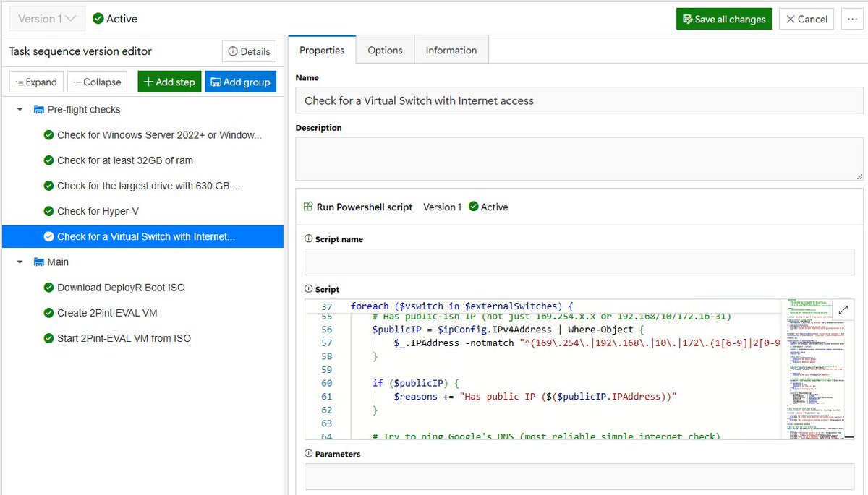
Task: Click check icon for 32GB of ram step
Action: coord(48,160)
